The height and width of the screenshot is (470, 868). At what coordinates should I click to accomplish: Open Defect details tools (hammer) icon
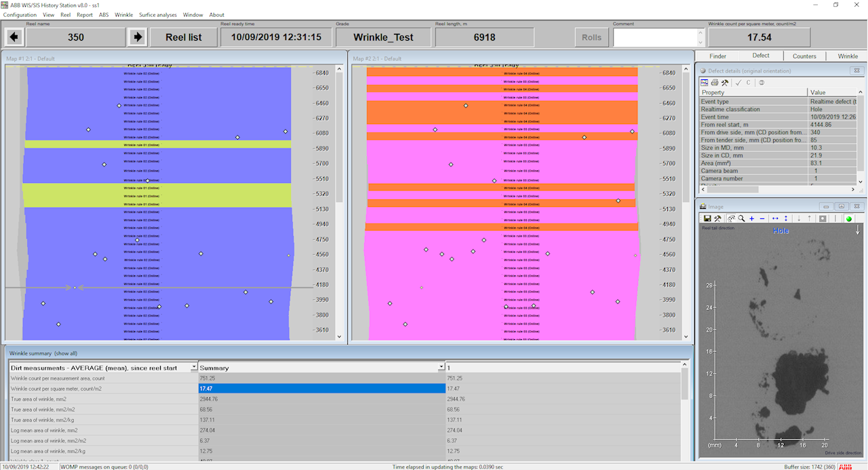coord(725,83)
